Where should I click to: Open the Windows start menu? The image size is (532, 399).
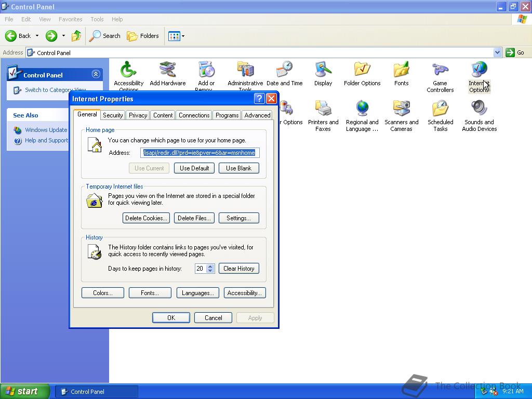pyautogui.click(x=25, y=391)
